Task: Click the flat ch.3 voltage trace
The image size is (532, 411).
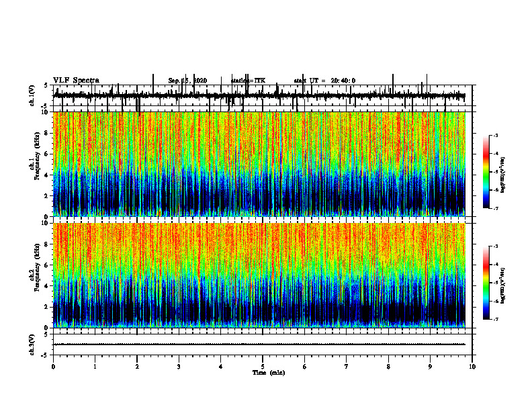Action: coord(259,345)
